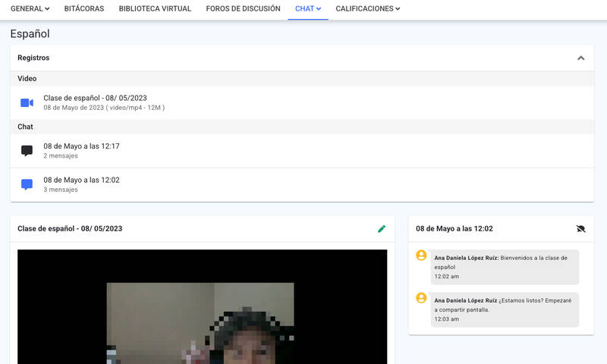607x364 pixels.
Task: Open the BIBLIOTECA VIRTUAL tab
Action: pyautogui.click(x=155, y=8)
